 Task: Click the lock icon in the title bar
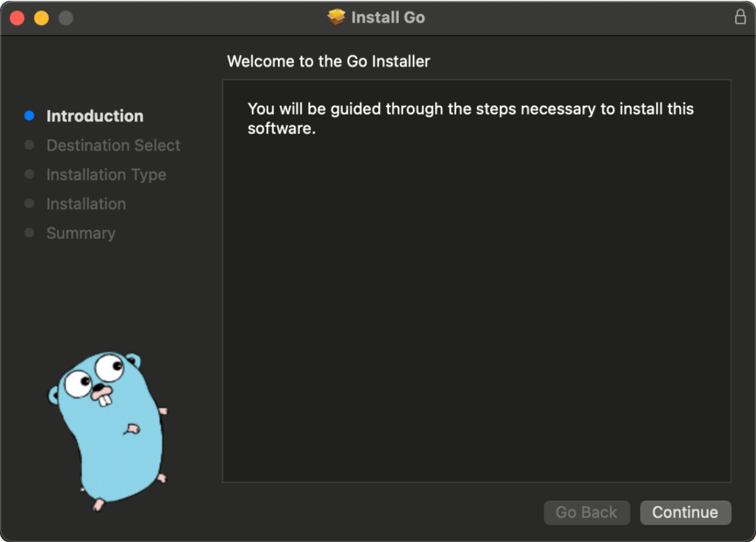tap(741, 16)
